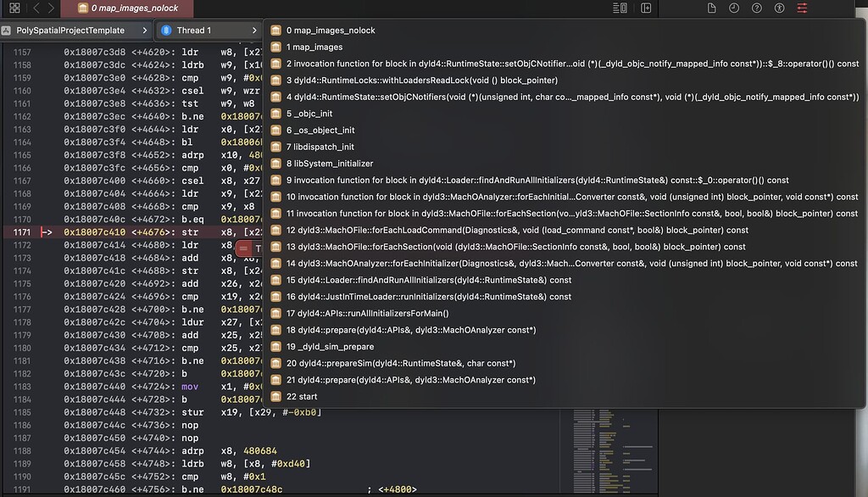Open the Quick Help inspector icon
Screen dimensions: 868x497
pyautogui.click(x=757, y=8)
